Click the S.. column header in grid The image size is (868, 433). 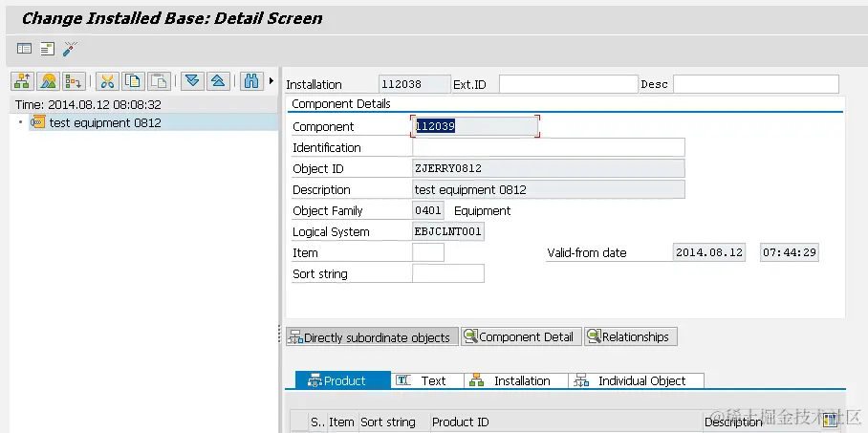tap(317, 422)
